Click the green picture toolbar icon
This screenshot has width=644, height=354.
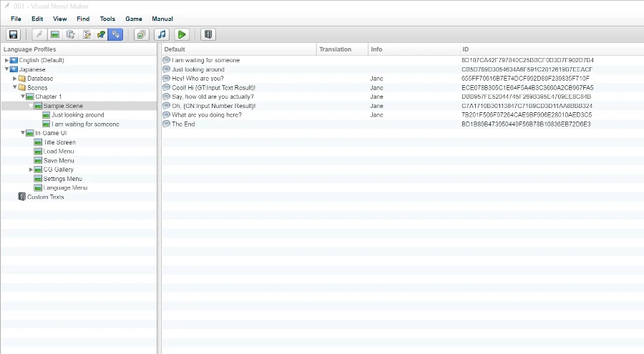point(54,34)
